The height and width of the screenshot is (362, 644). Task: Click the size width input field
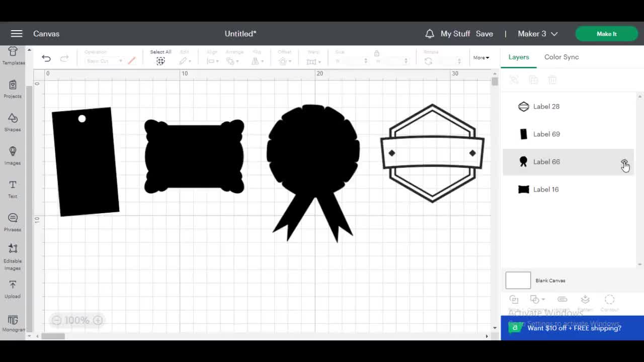tap(351, 61)
